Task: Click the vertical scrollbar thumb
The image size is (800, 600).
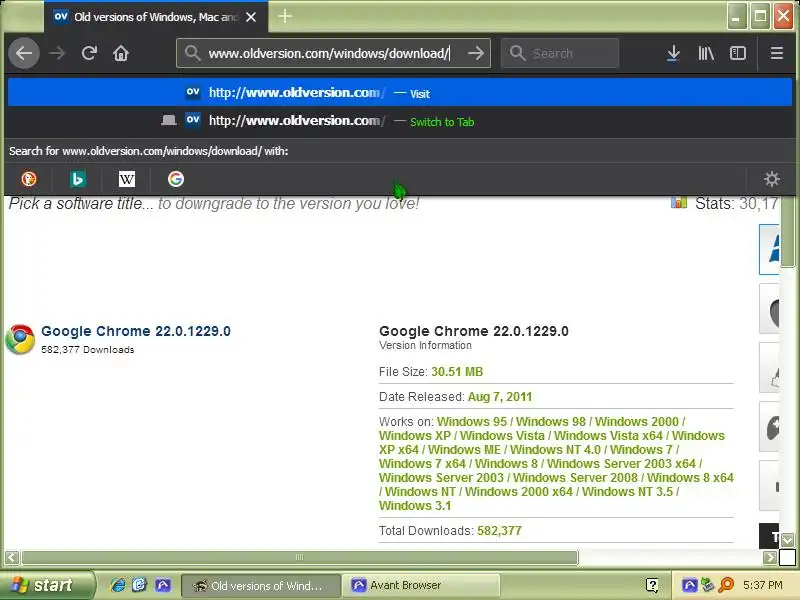Action: coord(787,232)
